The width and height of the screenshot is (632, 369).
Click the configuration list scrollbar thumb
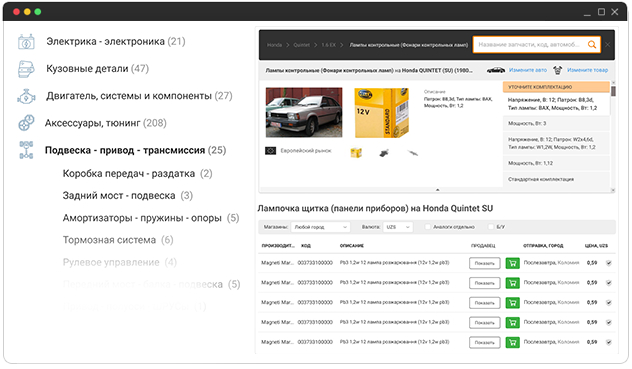(x=613, y=91)
